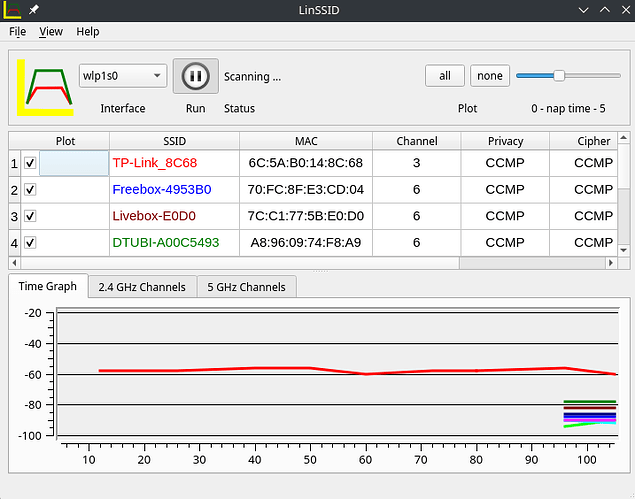
Task: Open the Help menu
Action: pos(88,32)
